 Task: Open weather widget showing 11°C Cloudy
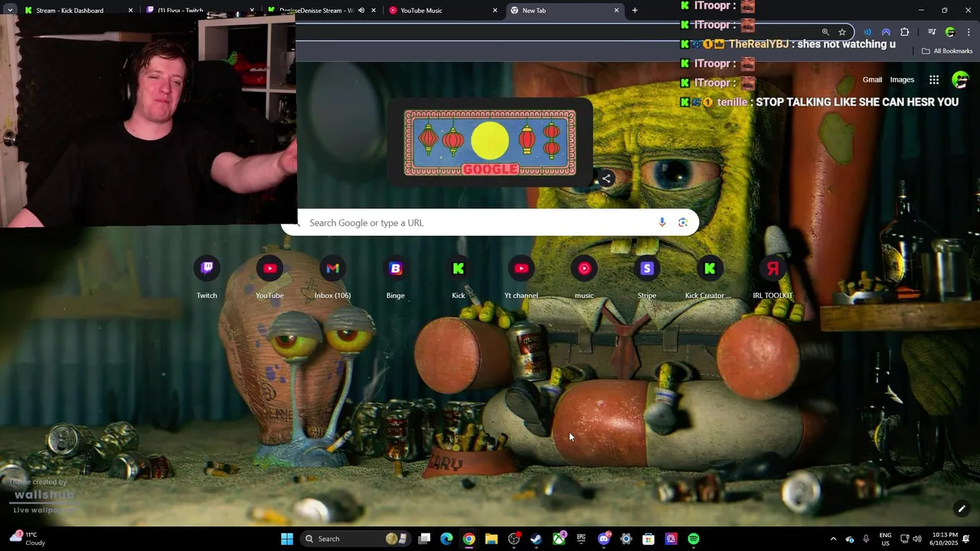(x=28, y=539)
